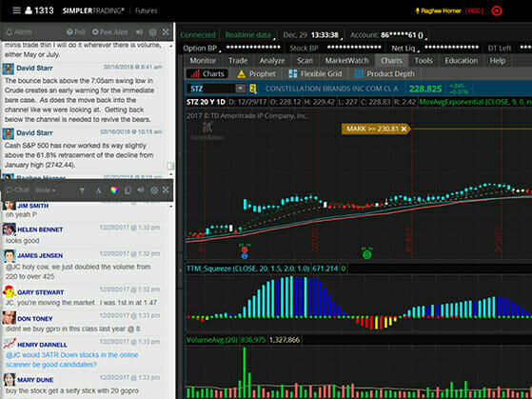Click the Raghee Horner presenter label

tap(438, 10)
